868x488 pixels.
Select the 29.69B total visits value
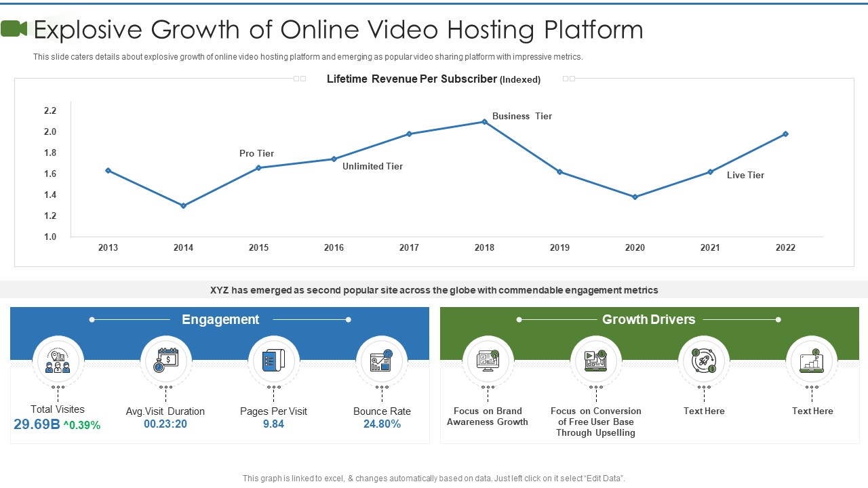coord(37,425)
